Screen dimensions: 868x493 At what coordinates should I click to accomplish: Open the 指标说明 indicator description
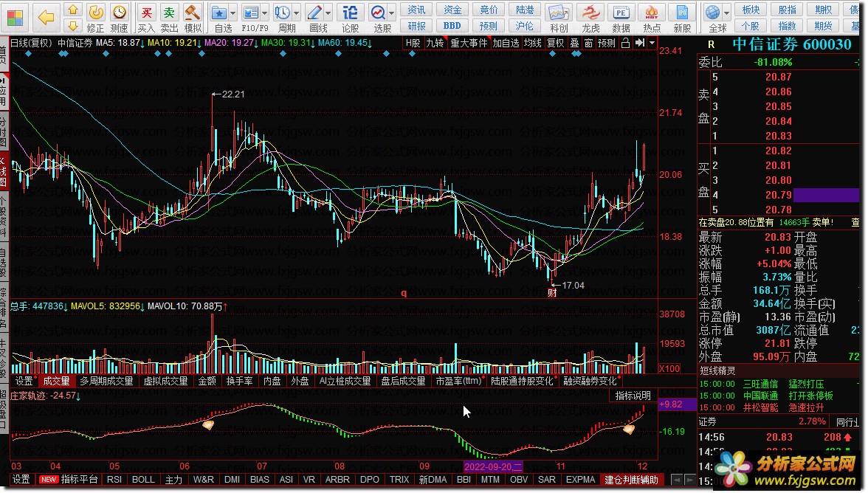coord(633,395)
